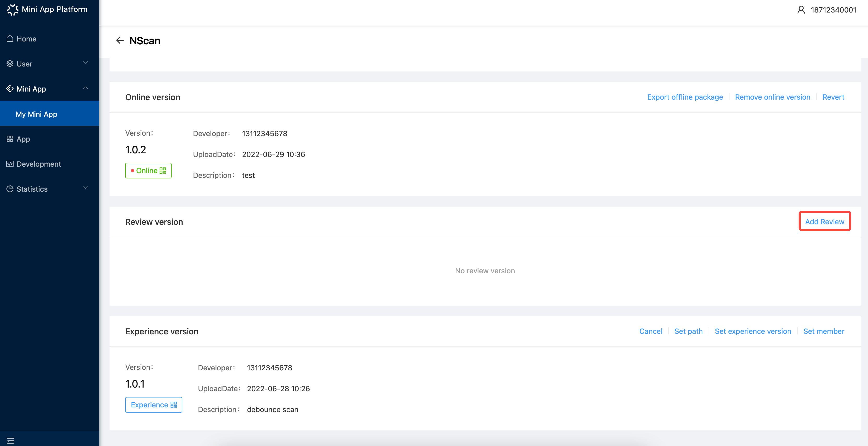Click the Review version section heading
868x446 pixels.
tap(154, 222)
